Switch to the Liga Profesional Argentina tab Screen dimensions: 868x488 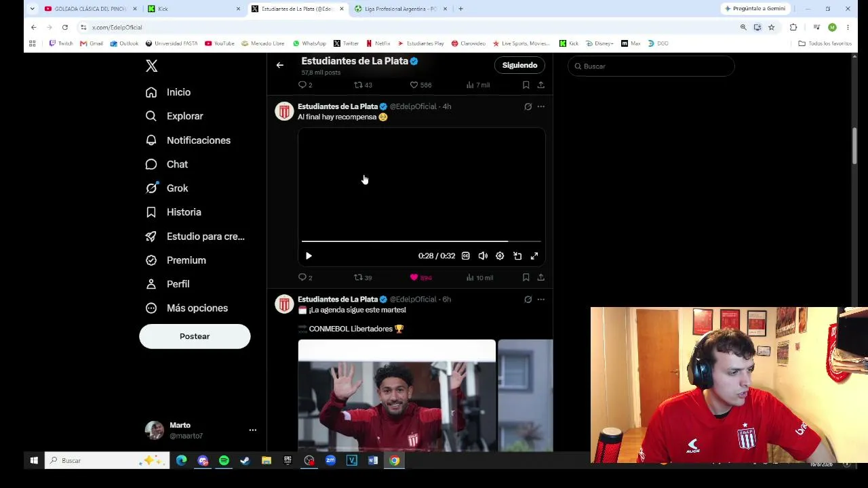[x=400, y=9]
